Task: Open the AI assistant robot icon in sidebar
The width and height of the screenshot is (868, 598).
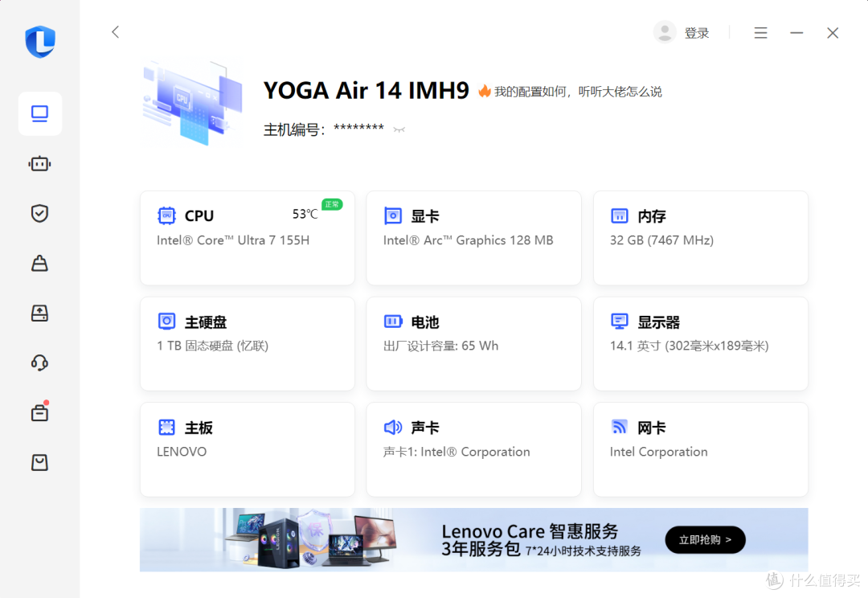Action: (x=39, y=163)
